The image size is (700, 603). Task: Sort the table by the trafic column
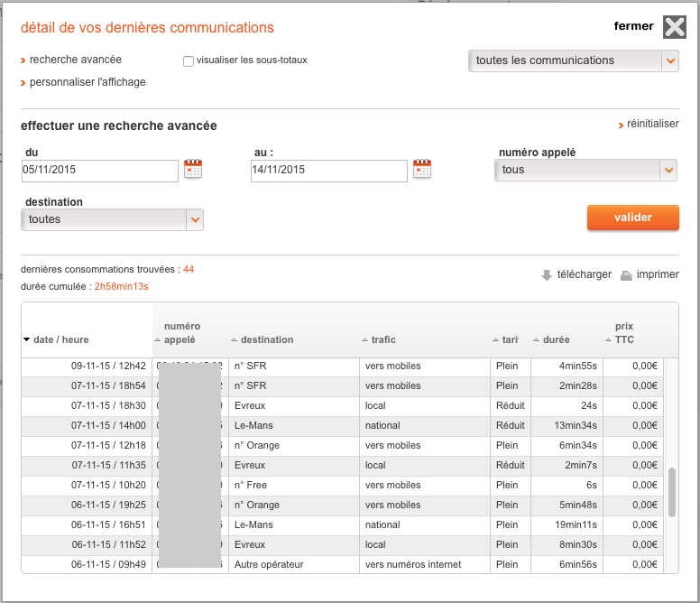383,339
